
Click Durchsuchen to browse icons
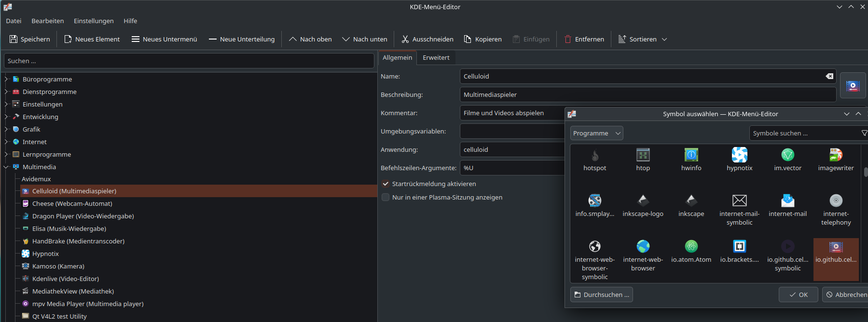tap(602, 295)
